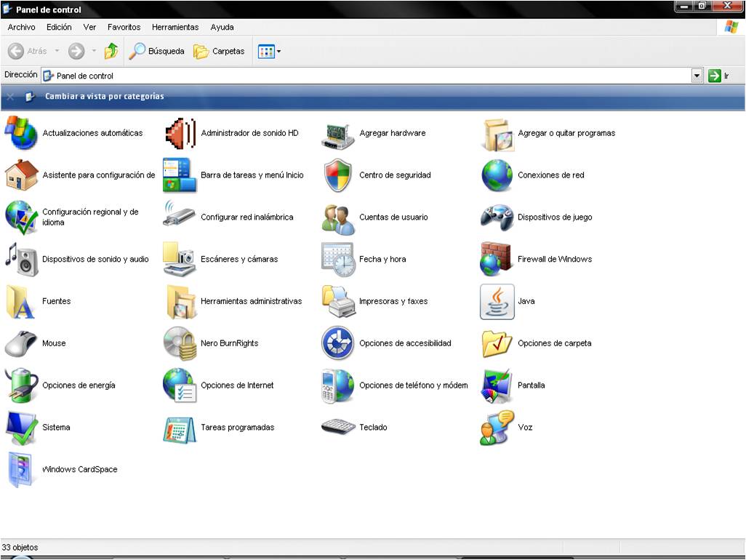Open the Java control panel icon
The height and width of the screenshot is (560, 746).
click(497, 302)
